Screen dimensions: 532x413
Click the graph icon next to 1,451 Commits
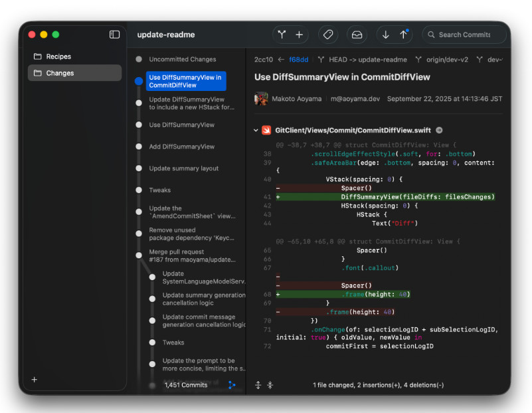click(x=232, y=385)
